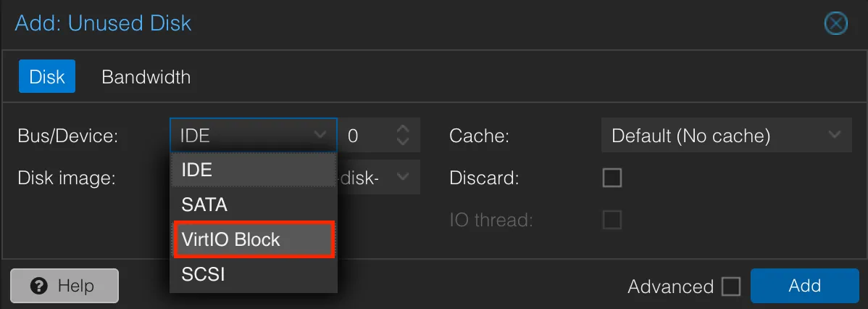
Task: Collapse the Bus/Device dropdown arrow
Action: 320,136
